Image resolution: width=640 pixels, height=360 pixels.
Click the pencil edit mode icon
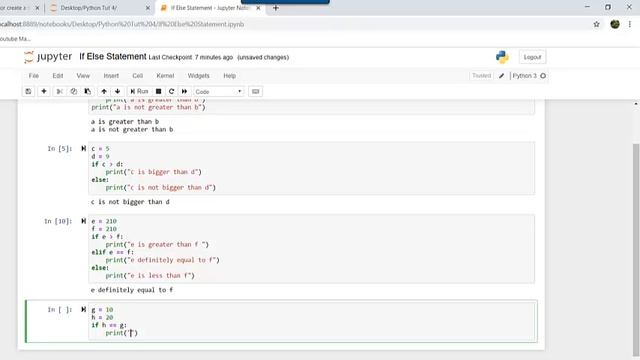point(501,76)
